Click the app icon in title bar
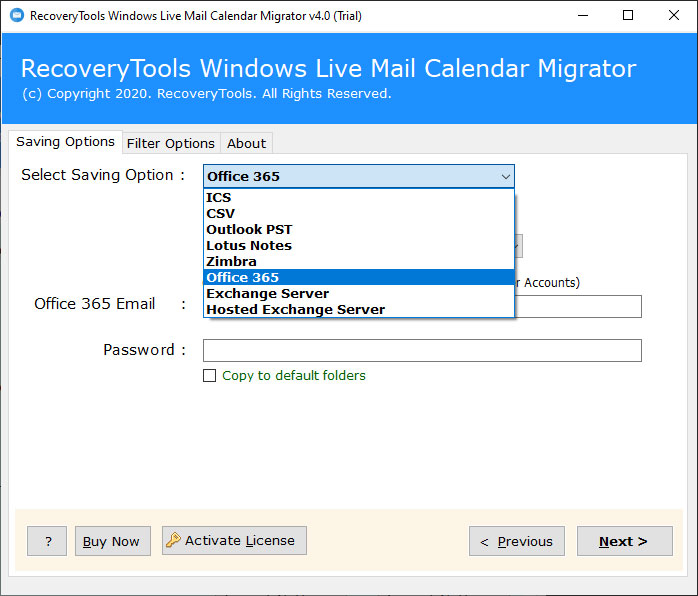 tap(17, 16)
